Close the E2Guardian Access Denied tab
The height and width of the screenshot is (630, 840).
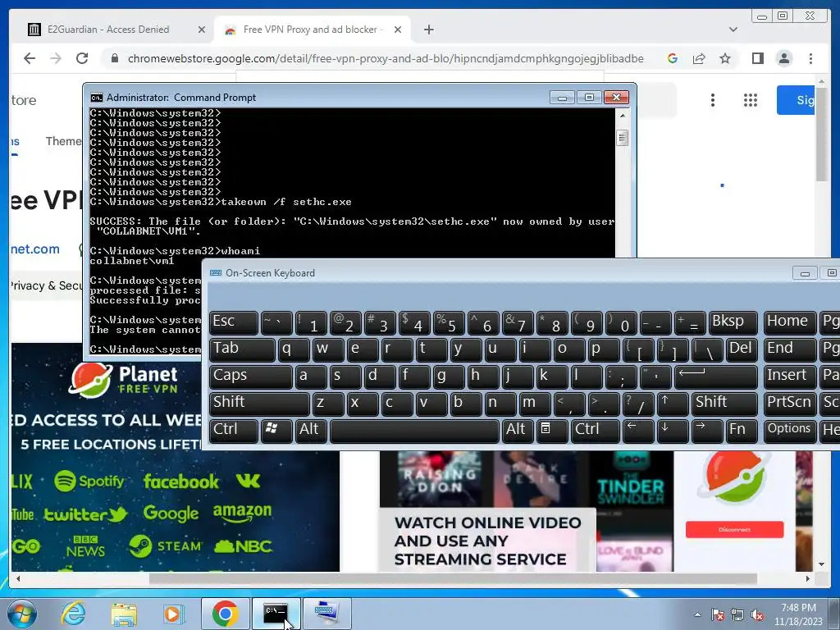point(202,30)
